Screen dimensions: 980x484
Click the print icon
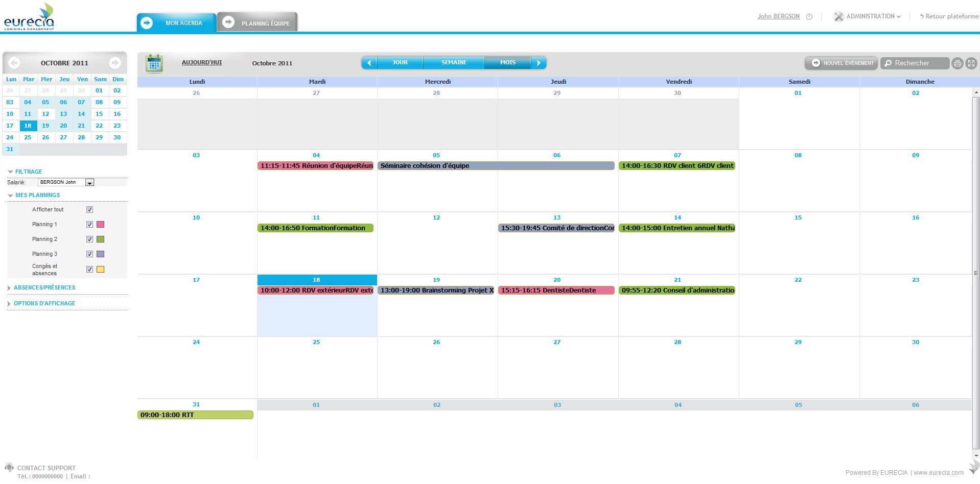(x=957, y=63)
